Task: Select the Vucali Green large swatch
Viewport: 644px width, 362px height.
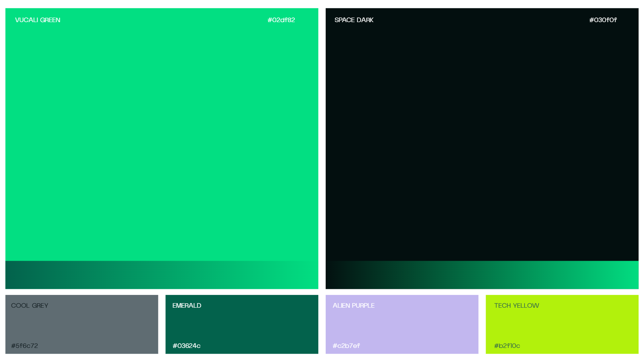Action: [x=162, y=134]
